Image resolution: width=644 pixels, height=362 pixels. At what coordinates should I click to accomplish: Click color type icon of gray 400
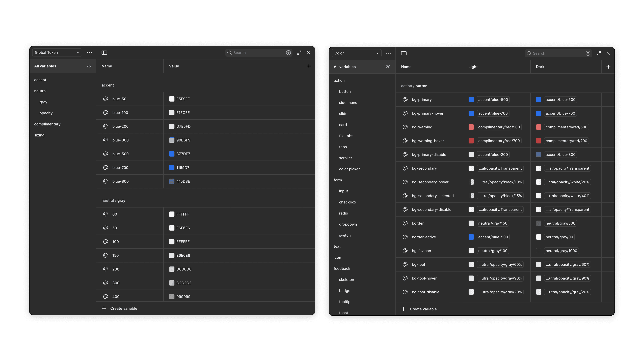(x=105, y=296)
